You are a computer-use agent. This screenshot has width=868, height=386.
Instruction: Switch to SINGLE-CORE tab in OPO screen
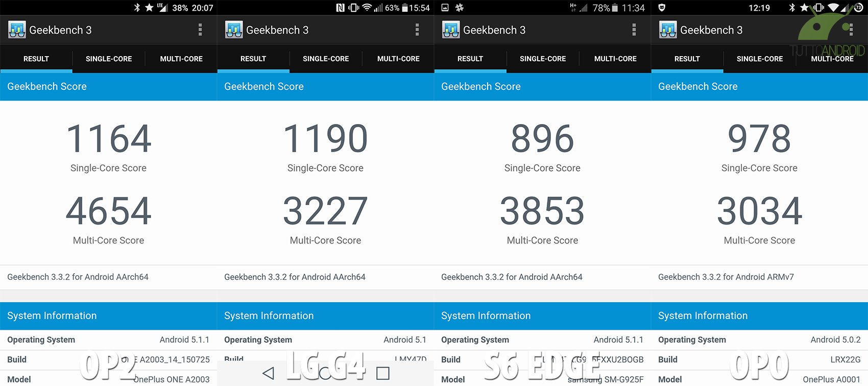(x=760, y=59)
